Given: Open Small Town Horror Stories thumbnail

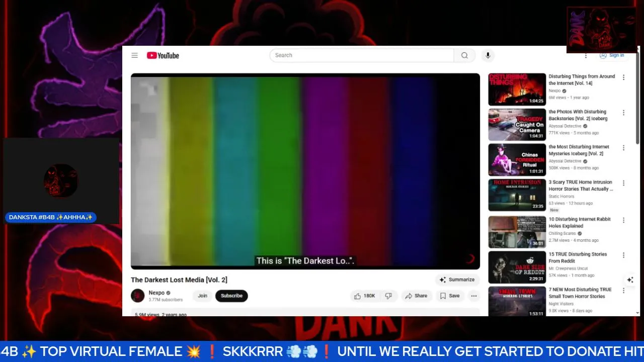Looking at the screenshot, I should pos(517,302).
